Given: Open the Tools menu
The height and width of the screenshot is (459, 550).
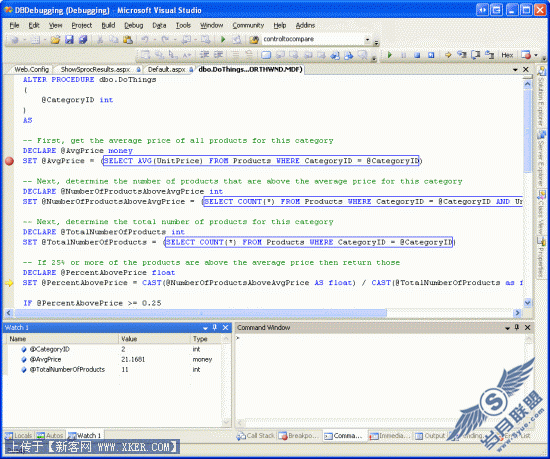Looking at the screenshot, I should (x=183, y=25).
